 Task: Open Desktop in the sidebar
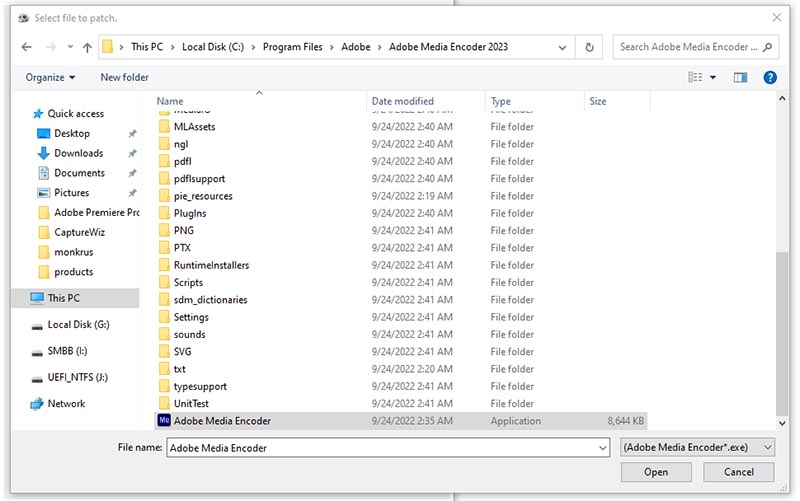[72, 134]
